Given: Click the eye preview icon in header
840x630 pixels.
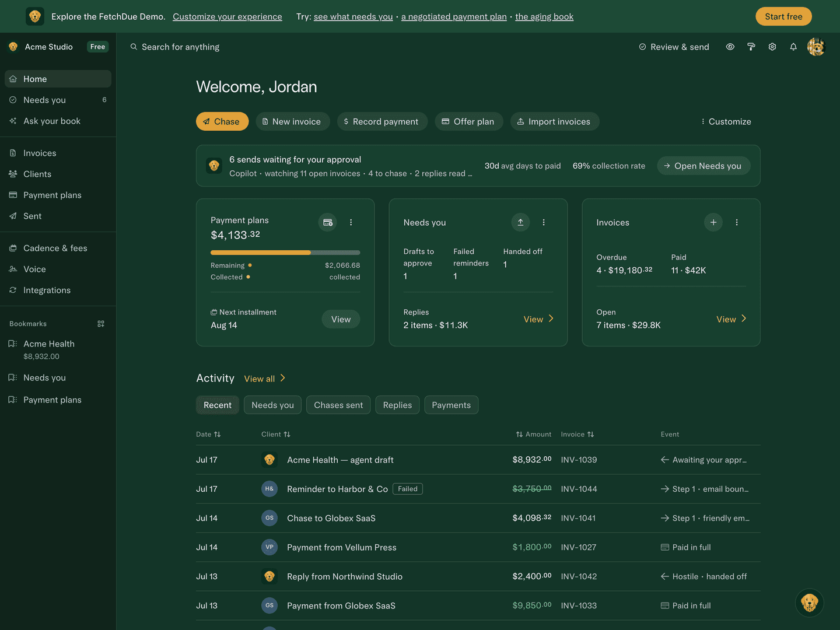Looking at the screenshot, I should tap(730, 47).
